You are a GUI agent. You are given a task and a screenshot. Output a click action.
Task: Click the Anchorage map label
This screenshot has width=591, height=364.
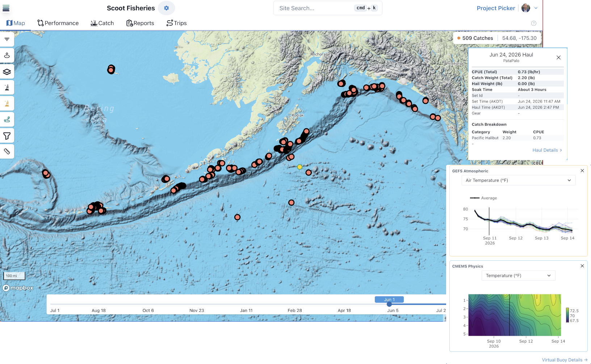pyautogui.click(x=320, y=54)
